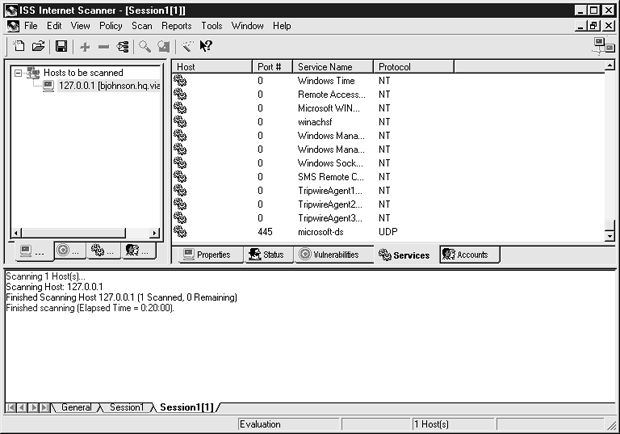The width and height of the screenshot is (620, 434).
Task: Switch to the Vulnerabilities tab
Action: coord(328,255)
